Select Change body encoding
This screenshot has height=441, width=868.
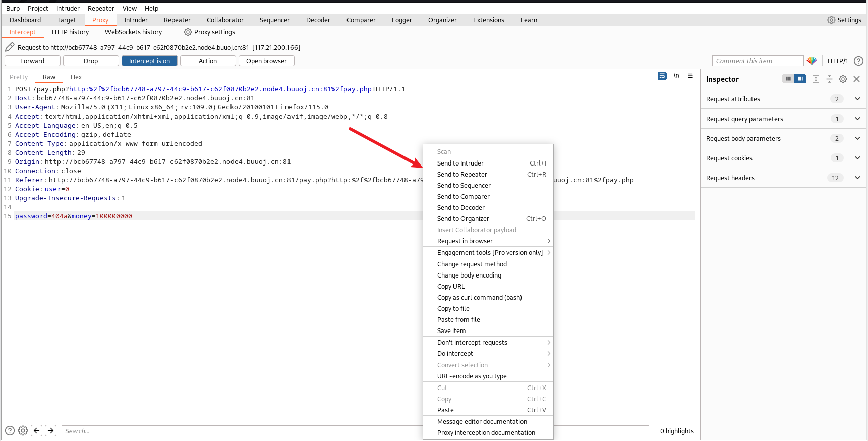tap(488, 275)
